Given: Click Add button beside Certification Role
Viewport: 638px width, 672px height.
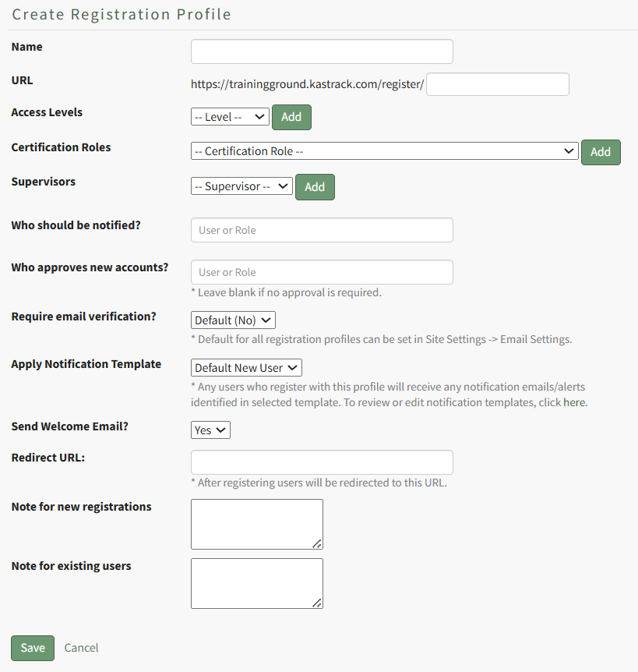Looking at the screenshot, I should point(601,152).
